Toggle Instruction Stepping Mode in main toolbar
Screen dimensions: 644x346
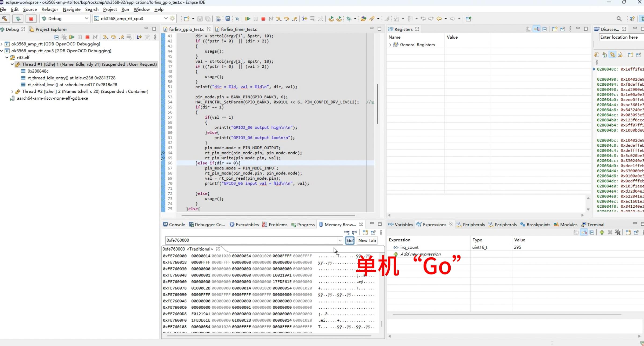[304, 19]
